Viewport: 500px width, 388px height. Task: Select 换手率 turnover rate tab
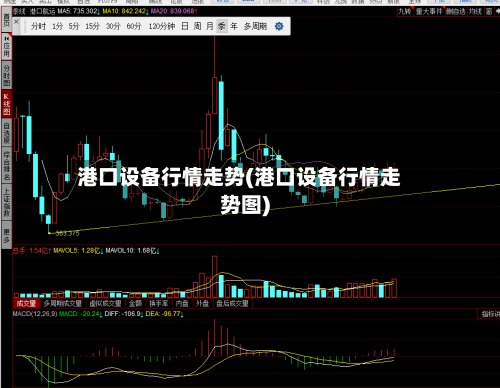(x=159, y=303)
